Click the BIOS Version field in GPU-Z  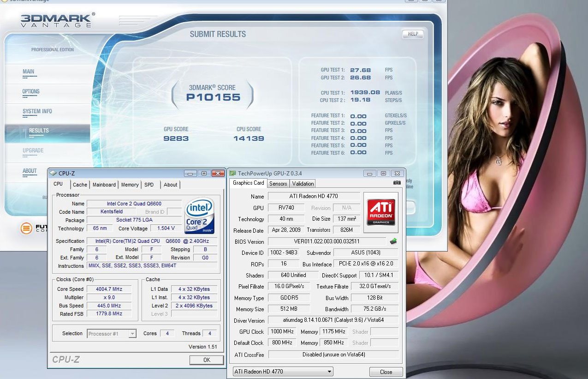click(x=327, y=241)
